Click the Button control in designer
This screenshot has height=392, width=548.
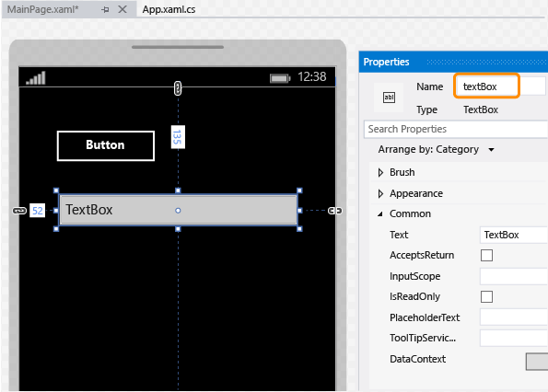pos(106,145)
